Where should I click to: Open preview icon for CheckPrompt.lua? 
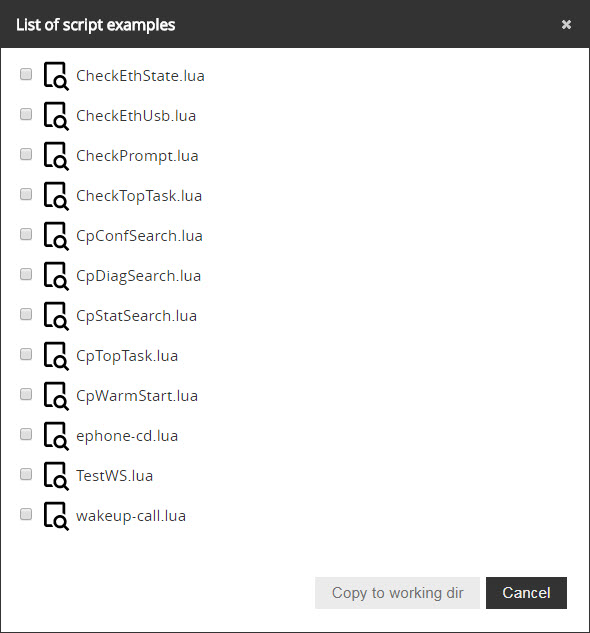coord(56,156)
